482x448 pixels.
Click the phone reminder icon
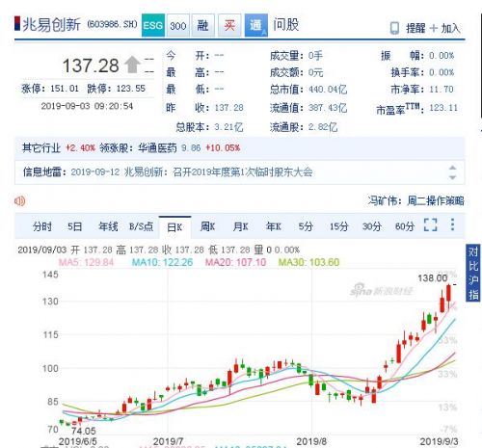(394, 28)
